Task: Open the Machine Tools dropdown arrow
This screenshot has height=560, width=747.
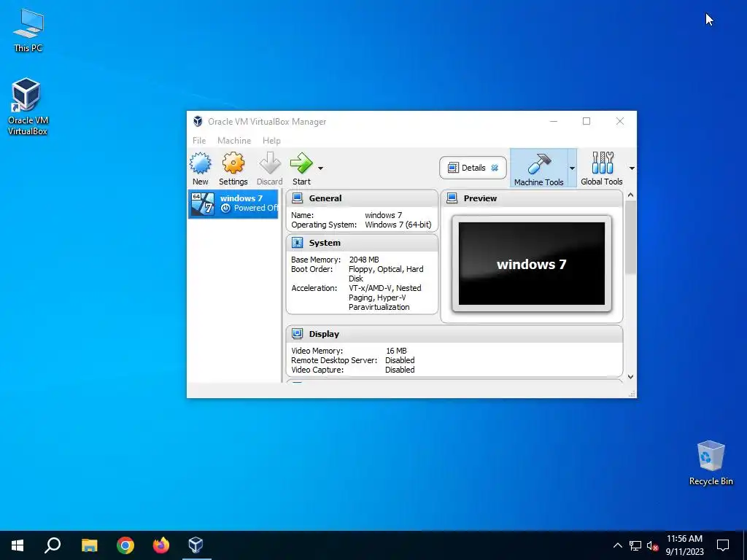Action: pos(572,168)
